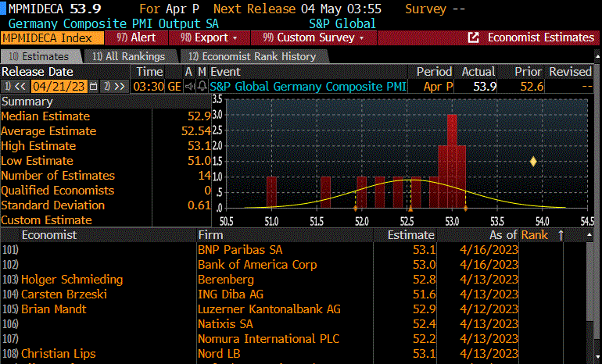Click the Average Estimate row

[106, 131]
